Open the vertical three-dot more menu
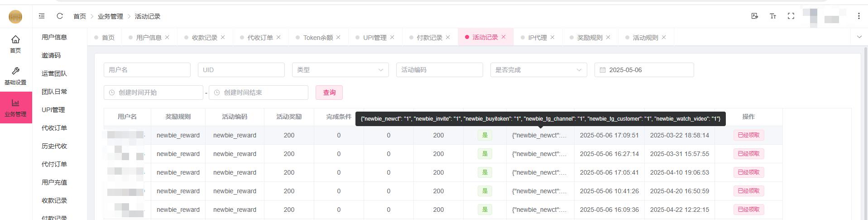This screenshot has width=868, height=220. point(858,16)
